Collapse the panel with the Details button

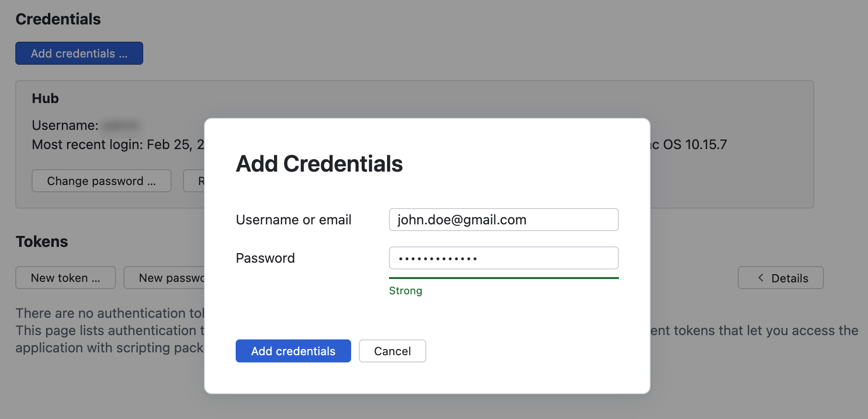[780, 278]
